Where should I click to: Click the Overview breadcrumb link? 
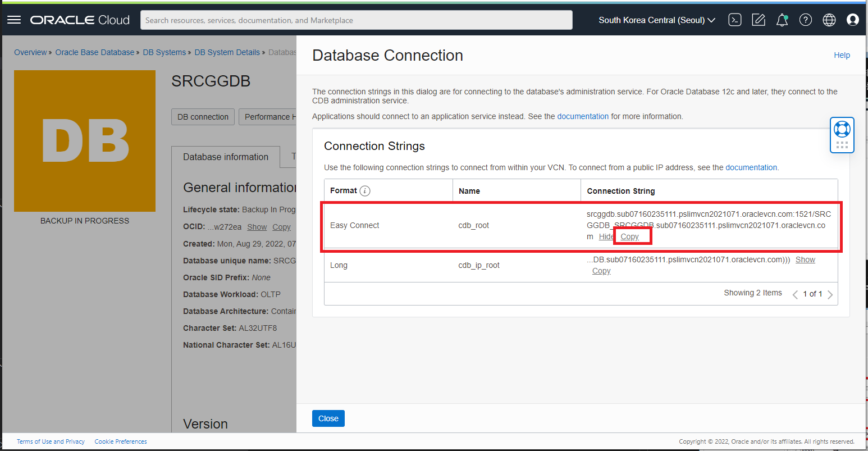(30, 52)
